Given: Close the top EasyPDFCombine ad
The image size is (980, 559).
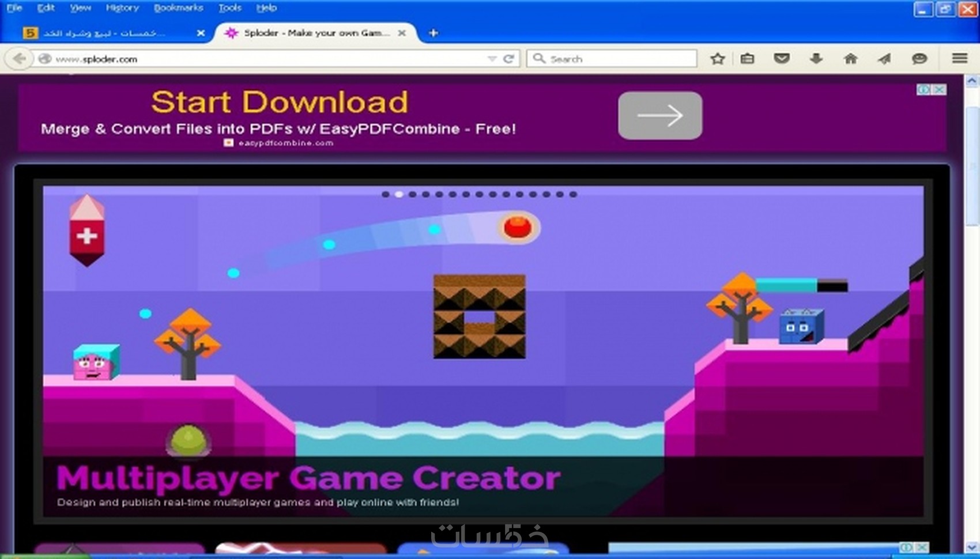Looking at the screenshot, I should click(x=938, y=89).
